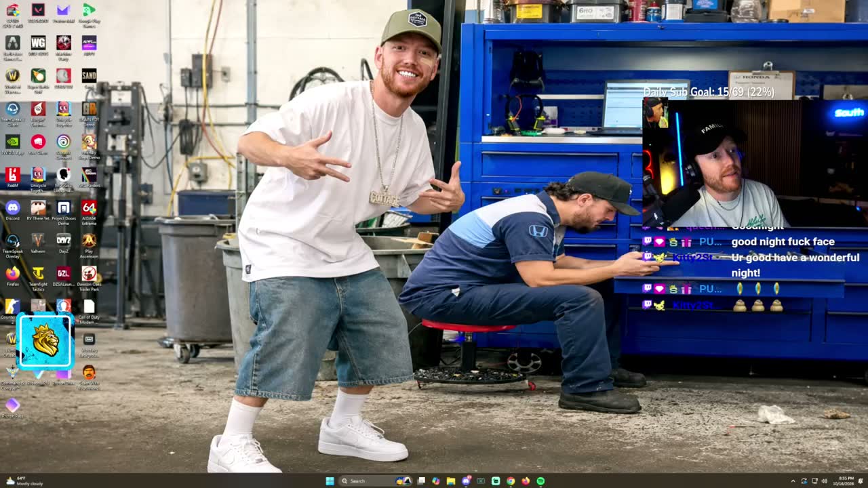Click the 'good night fuck face' chat message
This screenshot has height=488, width=868.
coord(783,242)
